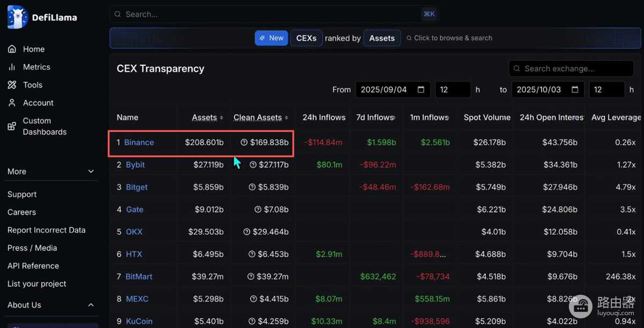Sort by Spot Volume column
This screenshot has height=328, width=644.
(487, 117)
